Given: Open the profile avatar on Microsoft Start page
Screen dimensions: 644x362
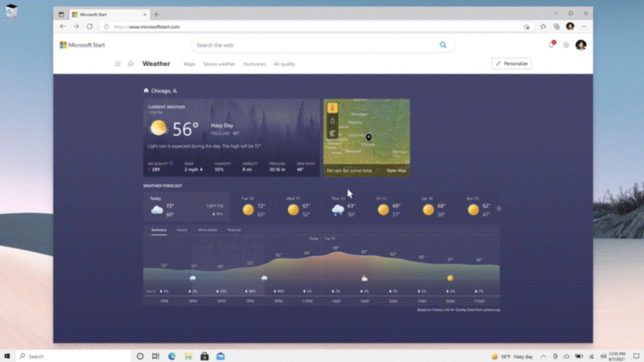Looking at the screenshot, I should click(x=581, y=45).
